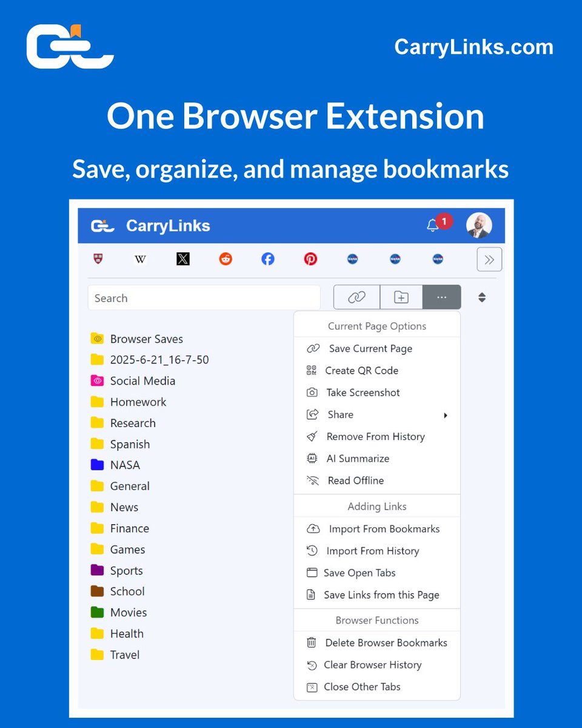The height and width of the screenshot is (728, 582).
Task: Select Read Offline
Action: tap(377, 480)
